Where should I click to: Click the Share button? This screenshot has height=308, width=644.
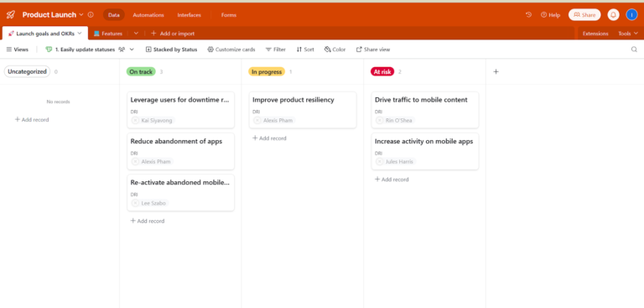pos(584,15)
